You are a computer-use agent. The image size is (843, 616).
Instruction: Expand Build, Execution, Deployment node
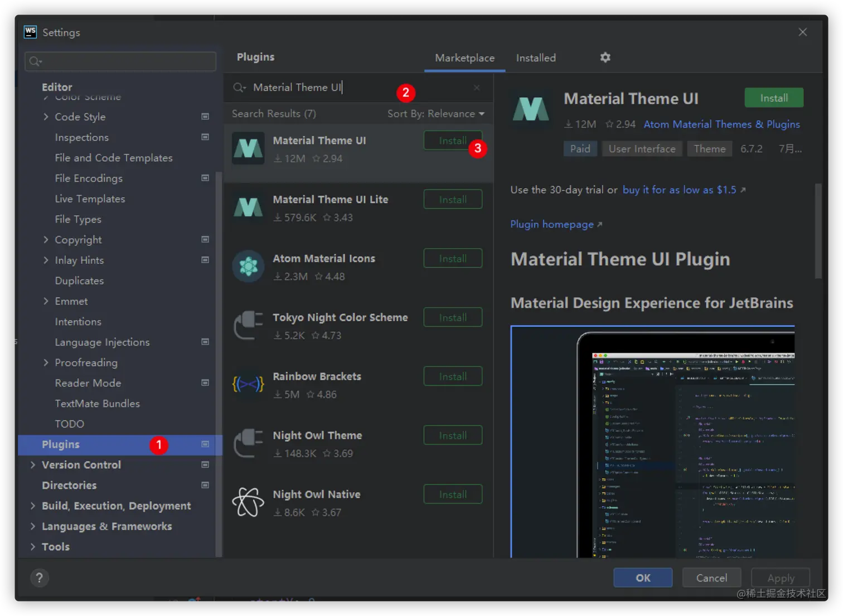tap(33, 506)
